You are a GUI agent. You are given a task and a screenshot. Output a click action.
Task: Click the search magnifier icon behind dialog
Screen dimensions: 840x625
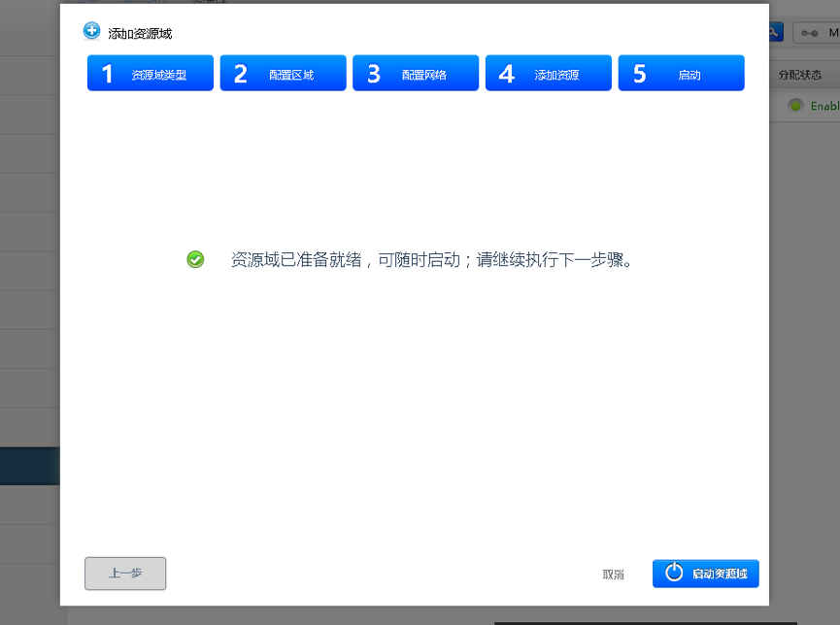774,32
